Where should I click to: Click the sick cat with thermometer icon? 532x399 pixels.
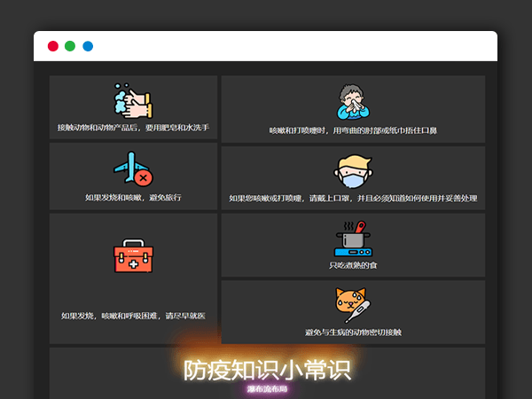(353, 306)
